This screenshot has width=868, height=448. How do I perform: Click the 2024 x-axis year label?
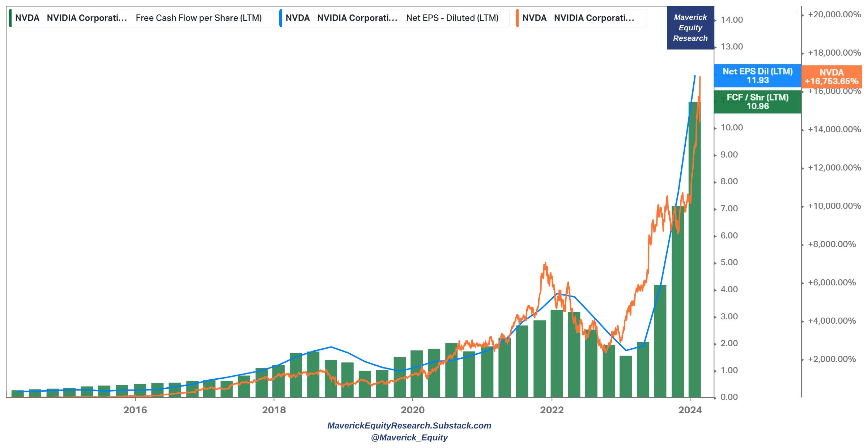690,410
